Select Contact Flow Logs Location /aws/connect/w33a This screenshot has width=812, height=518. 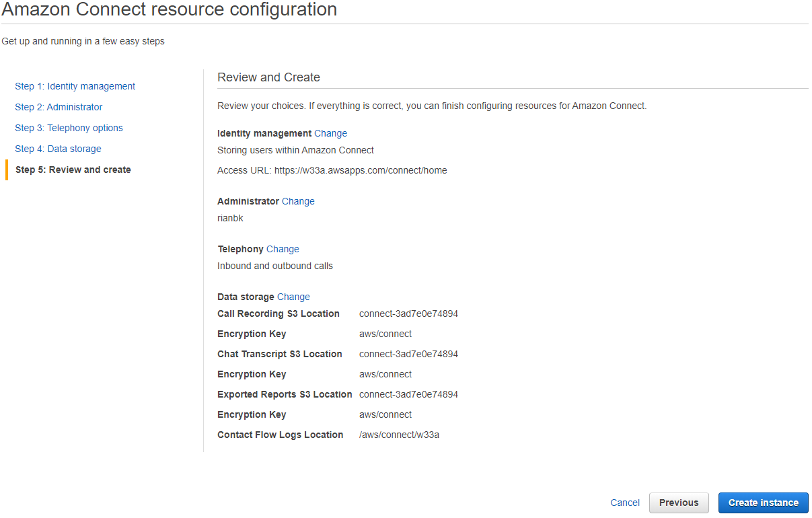(x=399, y=435)
